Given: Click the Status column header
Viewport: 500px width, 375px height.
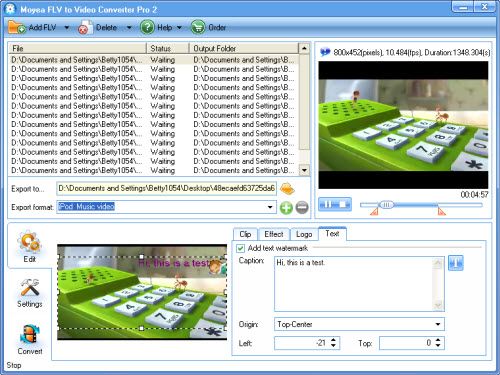Looking at the screenshot, I should (x=168, y=48).
